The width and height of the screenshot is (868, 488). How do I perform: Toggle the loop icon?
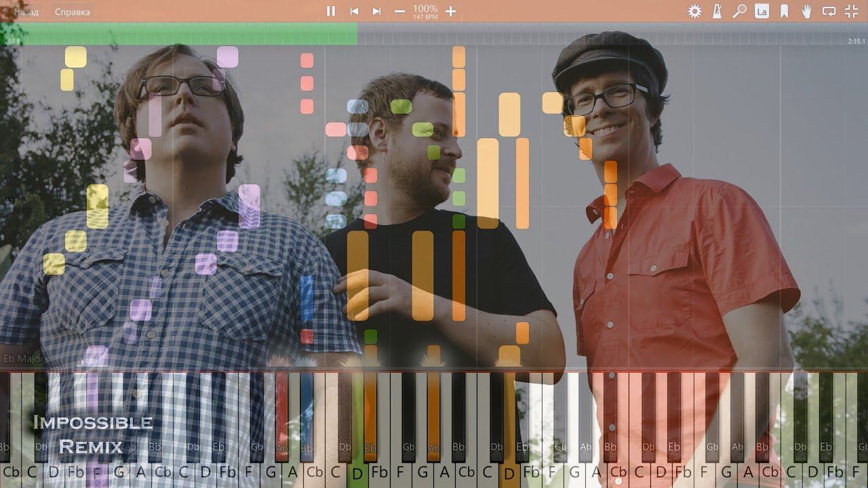click(829, 11)
